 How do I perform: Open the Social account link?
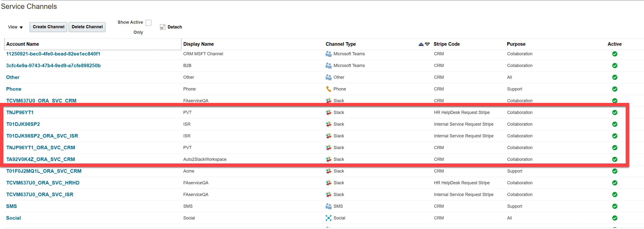(13, 218)
